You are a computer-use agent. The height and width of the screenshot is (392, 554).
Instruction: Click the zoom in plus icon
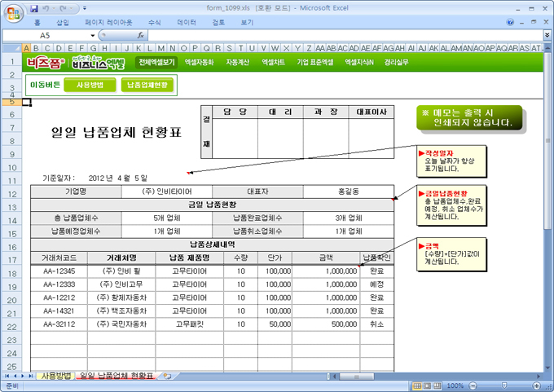click(535, 385)
